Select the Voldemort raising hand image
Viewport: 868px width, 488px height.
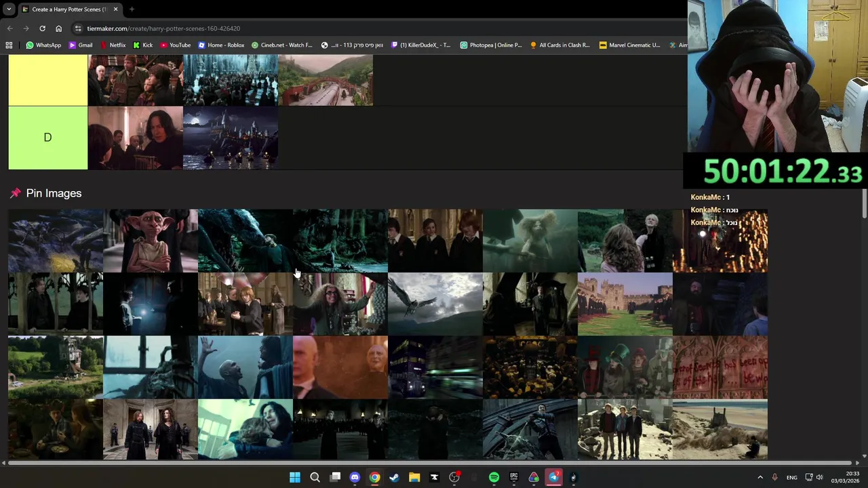(x=245, y=367)
